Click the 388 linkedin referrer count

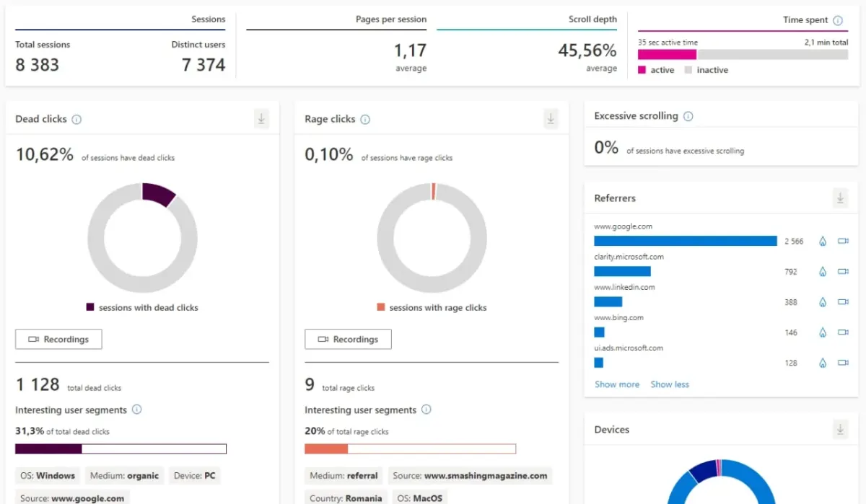pyautogui.click(x=791, y=302)
